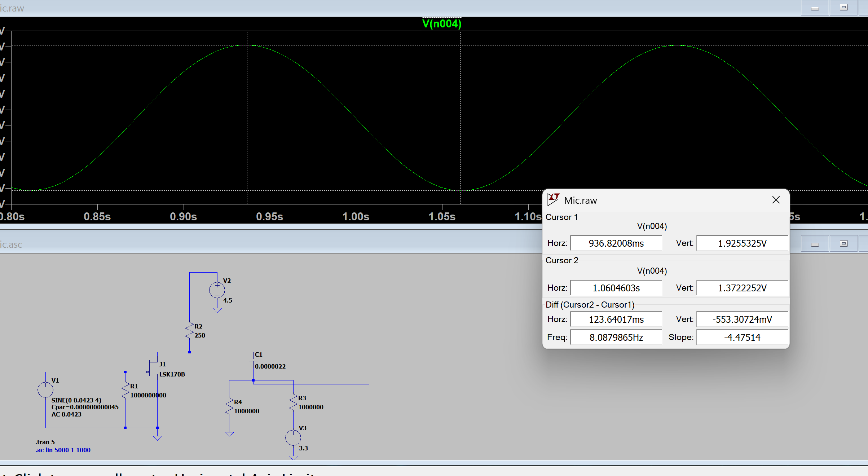
Task: Select the R3 resistor symbol
Action: tap(293, 402)
